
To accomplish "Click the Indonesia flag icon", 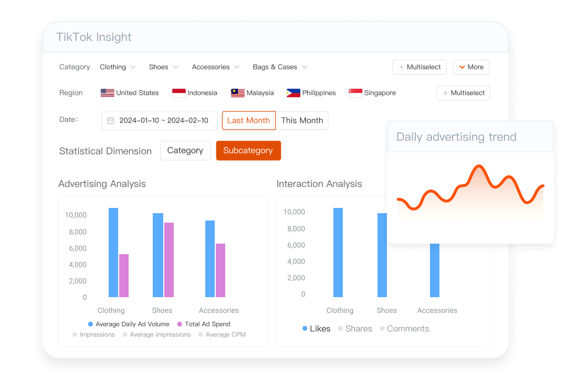I will [x=179, y=92].
